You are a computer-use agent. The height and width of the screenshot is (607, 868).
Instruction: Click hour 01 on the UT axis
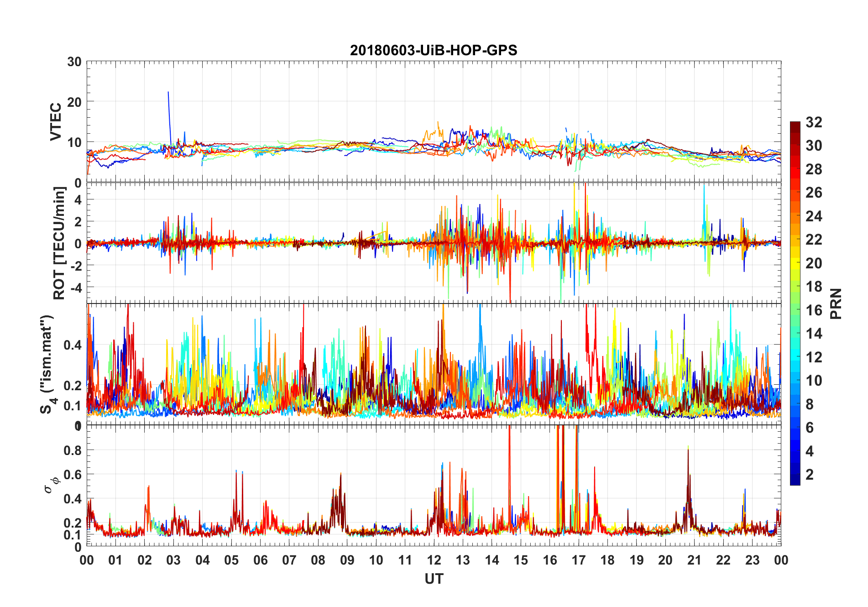(115, 560)
